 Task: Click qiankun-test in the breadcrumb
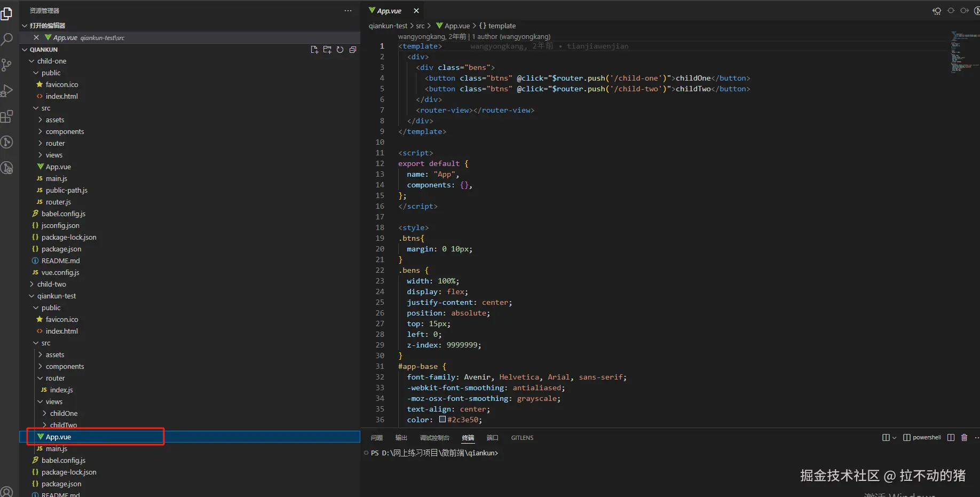pos(388,26)
